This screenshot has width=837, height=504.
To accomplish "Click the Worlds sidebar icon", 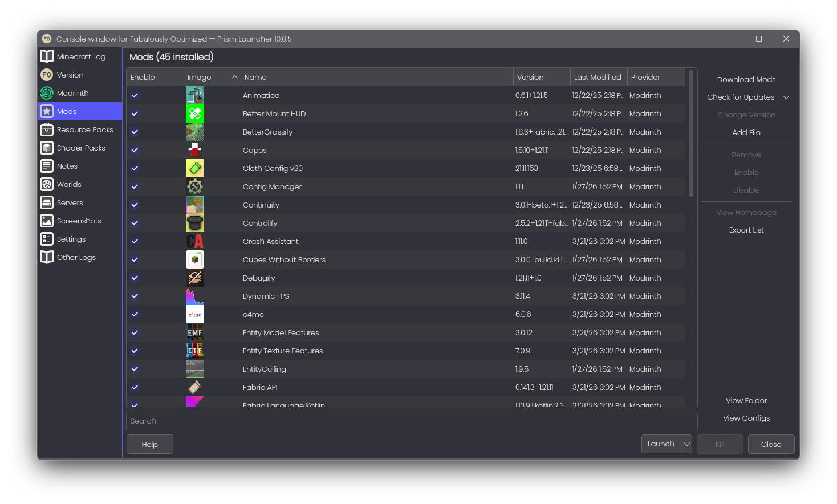I will point(47,184).
